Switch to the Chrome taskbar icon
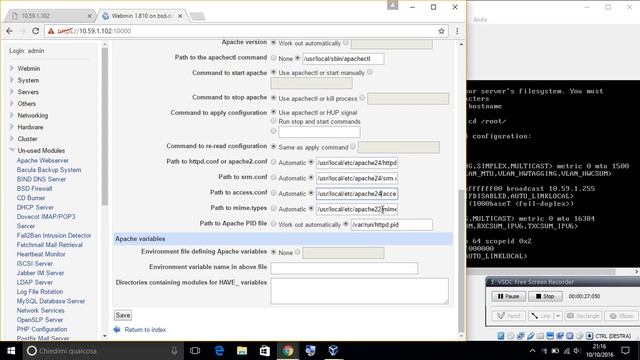640x360 pixels. click(x=288, y=351)
